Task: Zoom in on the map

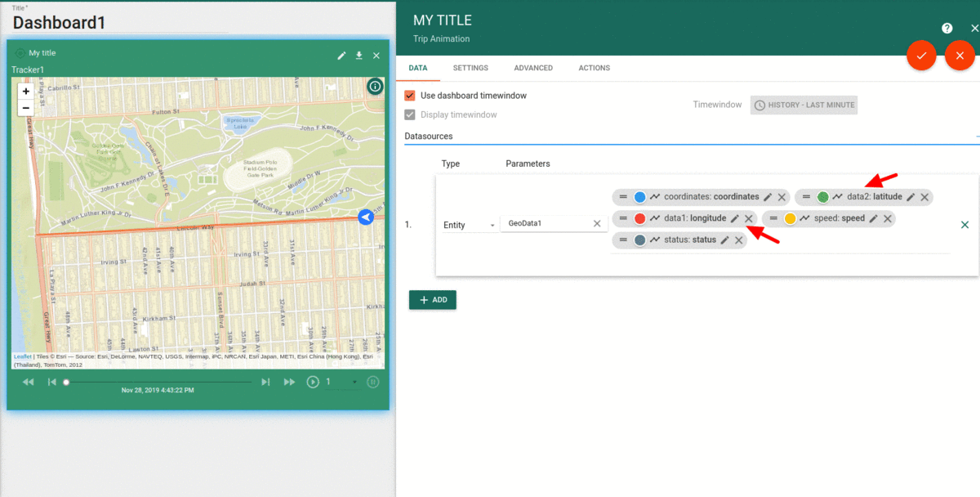Action: point(26,92)
